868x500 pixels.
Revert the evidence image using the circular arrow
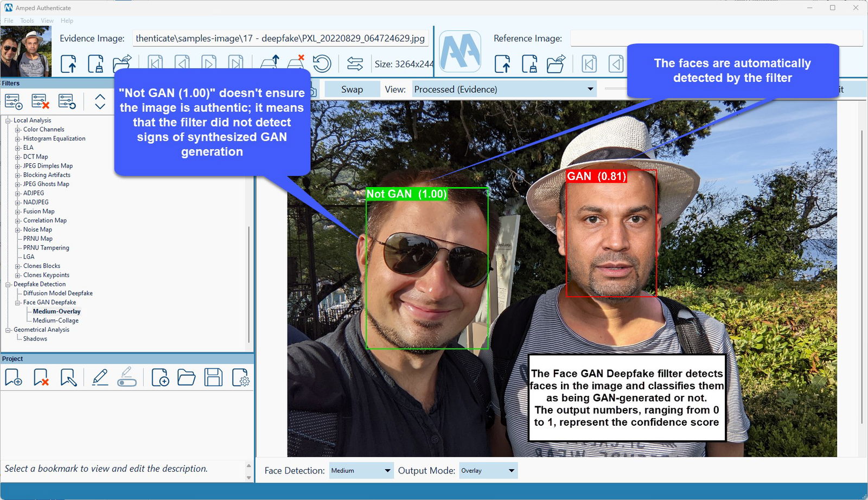(x=323, y=62)
